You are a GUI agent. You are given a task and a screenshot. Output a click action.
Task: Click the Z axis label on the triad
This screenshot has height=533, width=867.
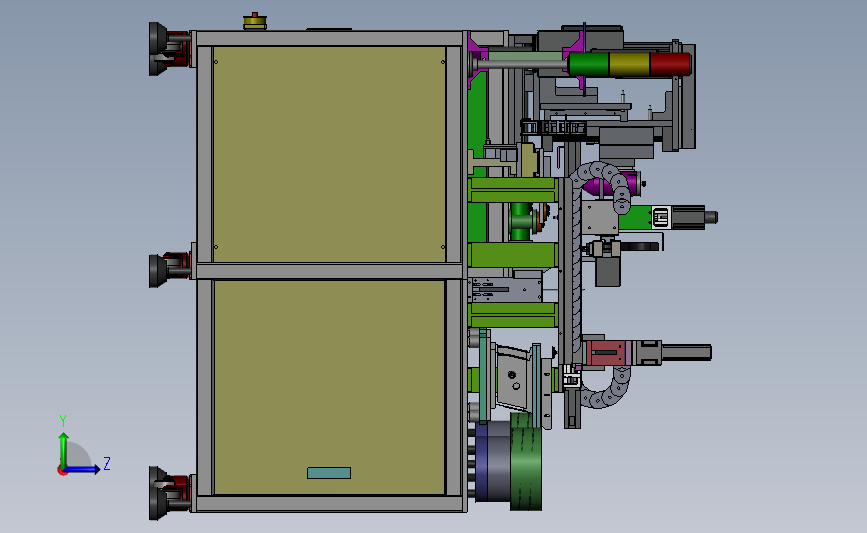tap(107, 463)
